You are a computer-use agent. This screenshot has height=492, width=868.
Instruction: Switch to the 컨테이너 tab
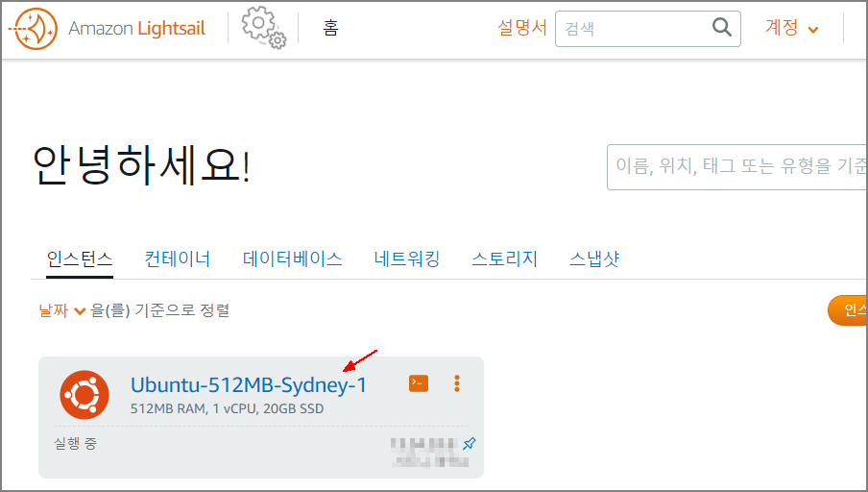(177, 259)
